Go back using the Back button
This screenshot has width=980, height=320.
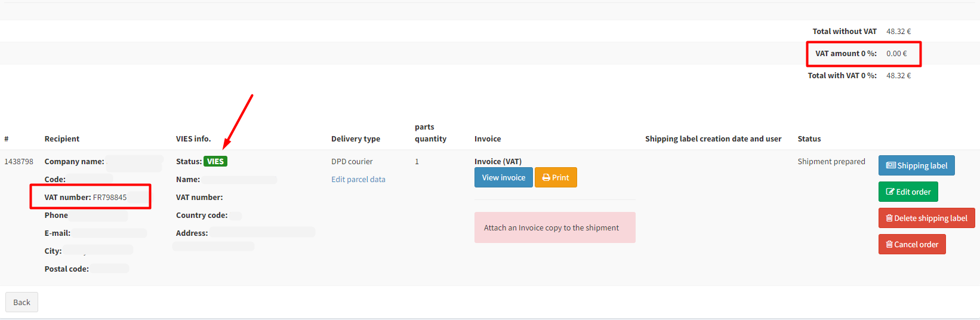pyautogui.click(x=21, y=302)
